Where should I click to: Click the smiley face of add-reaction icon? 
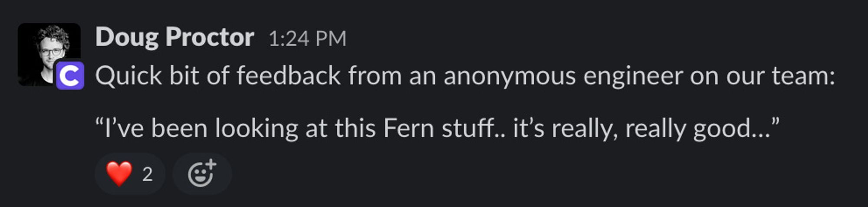click(x=200, y=176)
